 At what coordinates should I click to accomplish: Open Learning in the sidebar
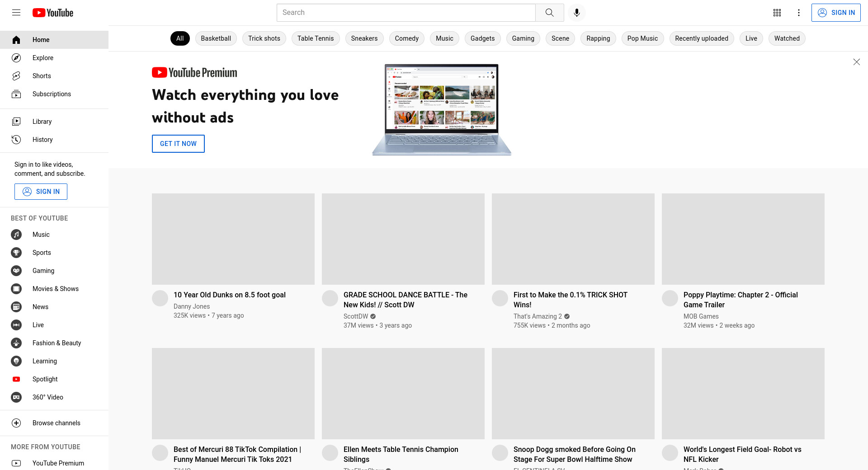[x=54, y=361]
